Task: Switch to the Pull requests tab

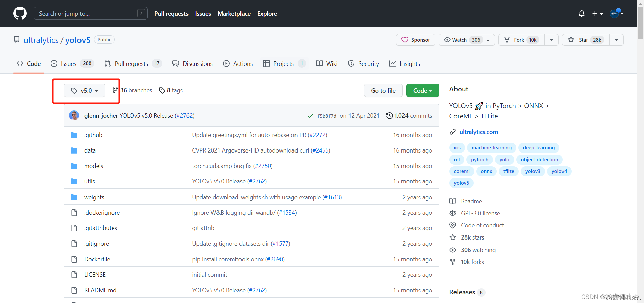Action: [x=133, y=63]
